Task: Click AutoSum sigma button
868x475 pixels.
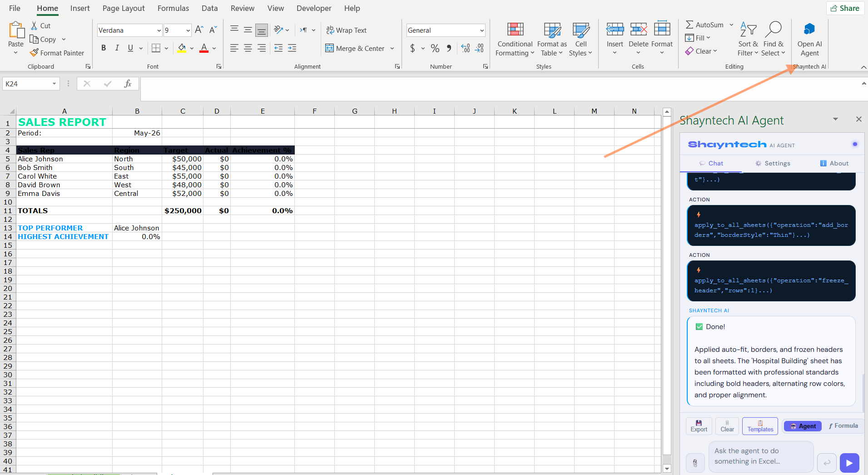Action: [x=704, y=25]
